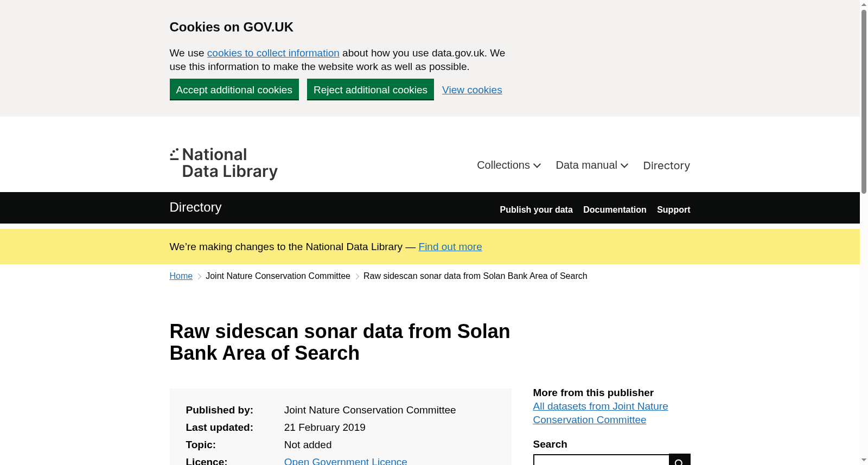This screenshot has height=465, width=868.
Task: Reject additional cookies
Action: (371, 90)
